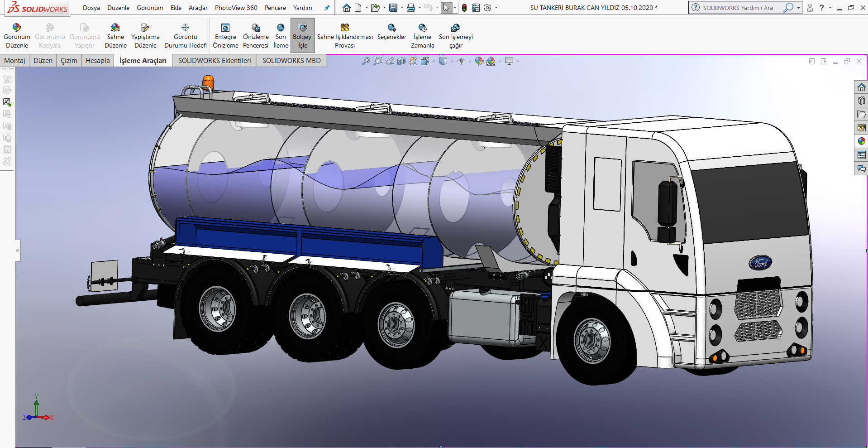Click Home icon in top toolbar
868x448 pixels.
pyautogui.click(x=347, y=8)
